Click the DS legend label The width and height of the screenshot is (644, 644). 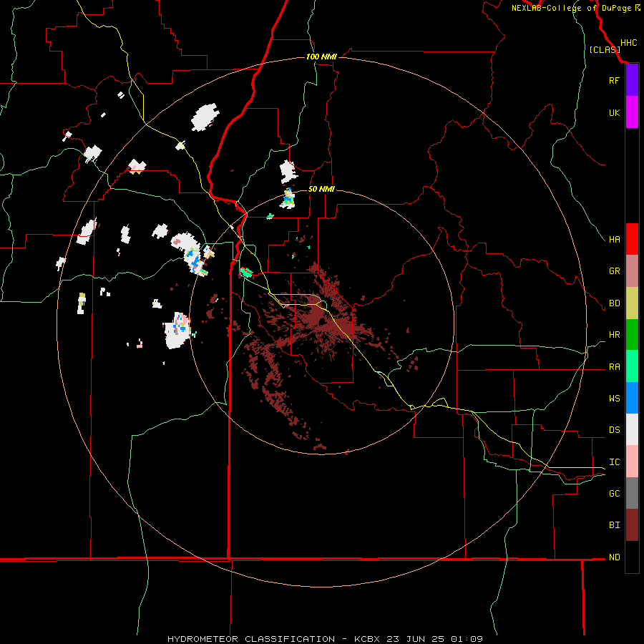click(614, 430)
